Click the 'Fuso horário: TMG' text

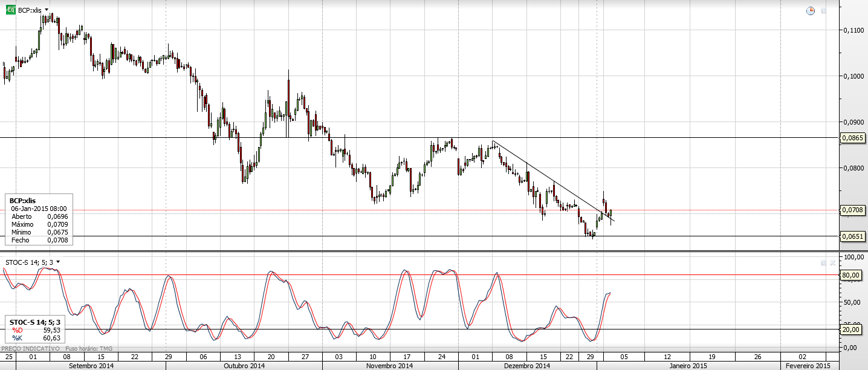[x=88, y=349]
